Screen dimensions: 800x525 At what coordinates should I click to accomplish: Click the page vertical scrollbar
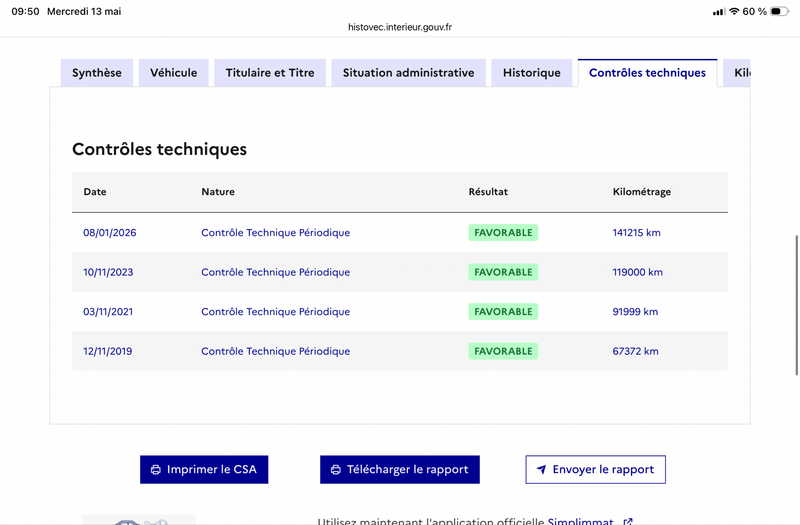[x=796, y=305]
